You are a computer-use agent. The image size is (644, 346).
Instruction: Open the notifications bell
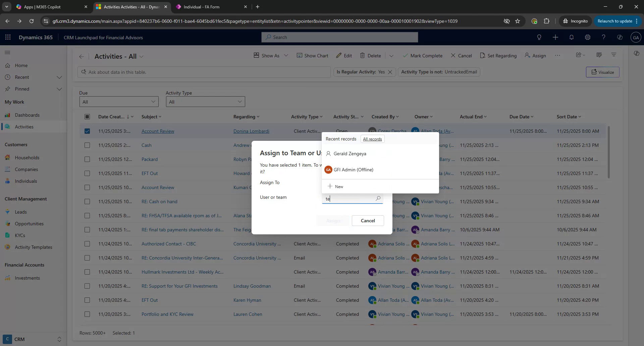572,37
